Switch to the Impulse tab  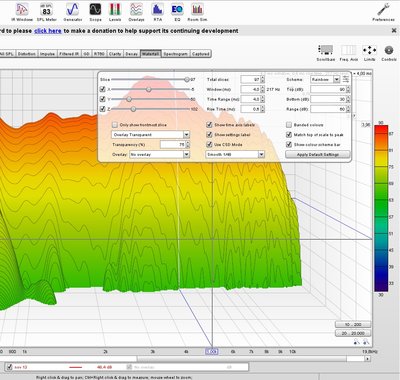[x=47, y=54]
